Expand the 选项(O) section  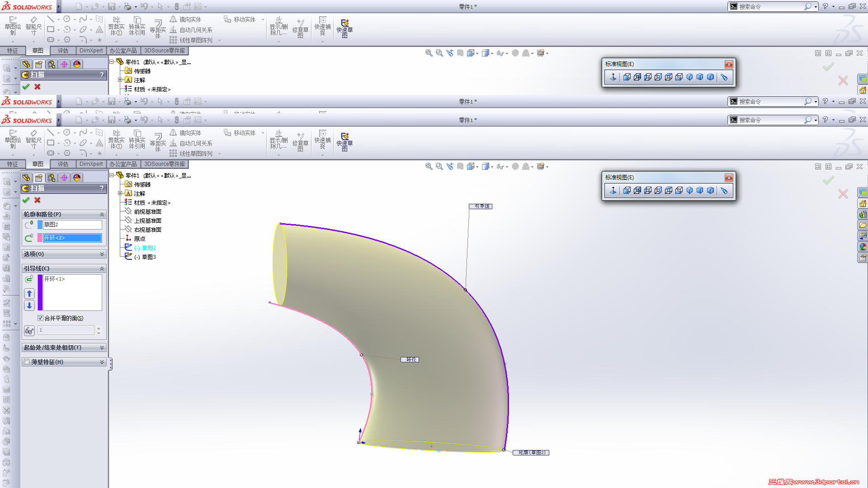102,254
